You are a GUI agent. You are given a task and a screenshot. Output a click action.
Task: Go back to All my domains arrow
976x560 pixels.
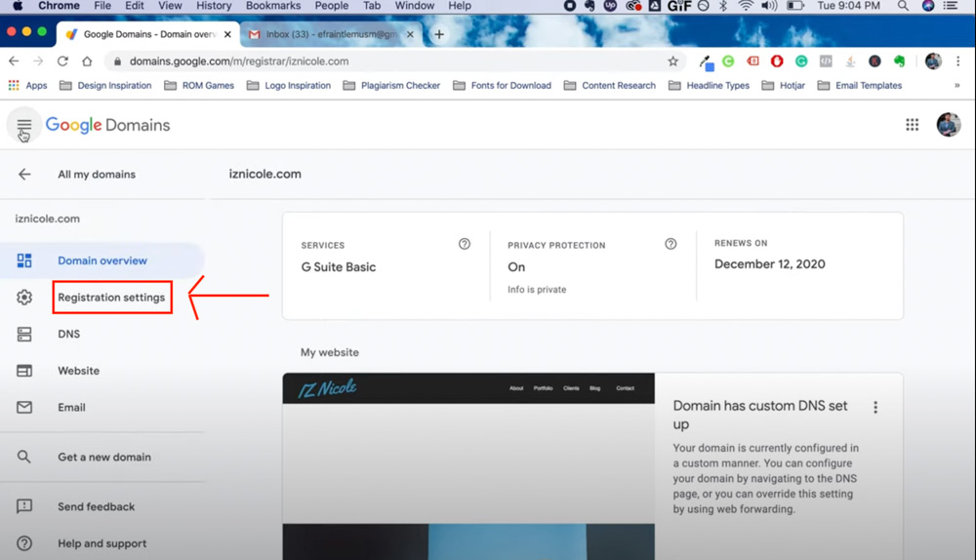click(24, 175)
